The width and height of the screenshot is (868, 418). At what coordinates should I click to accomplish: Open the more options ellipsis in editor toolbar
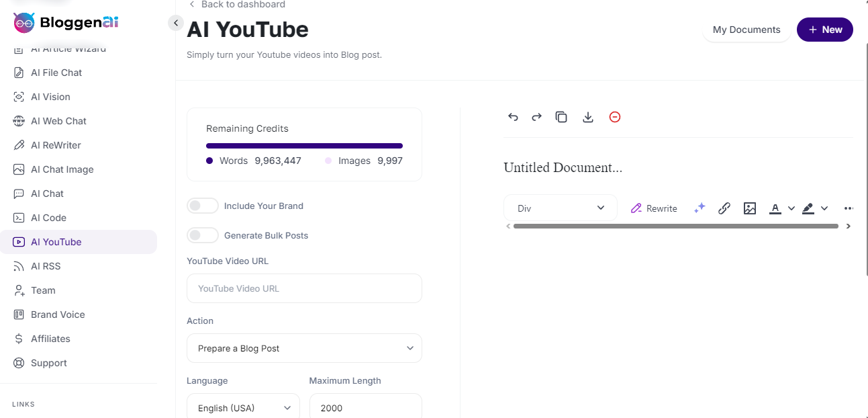(849, 208)
